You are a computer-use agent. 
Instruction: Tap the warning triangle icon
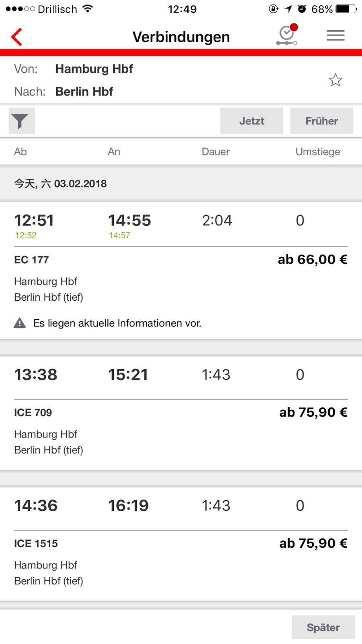pyautogui.click(x=20, y=323)
